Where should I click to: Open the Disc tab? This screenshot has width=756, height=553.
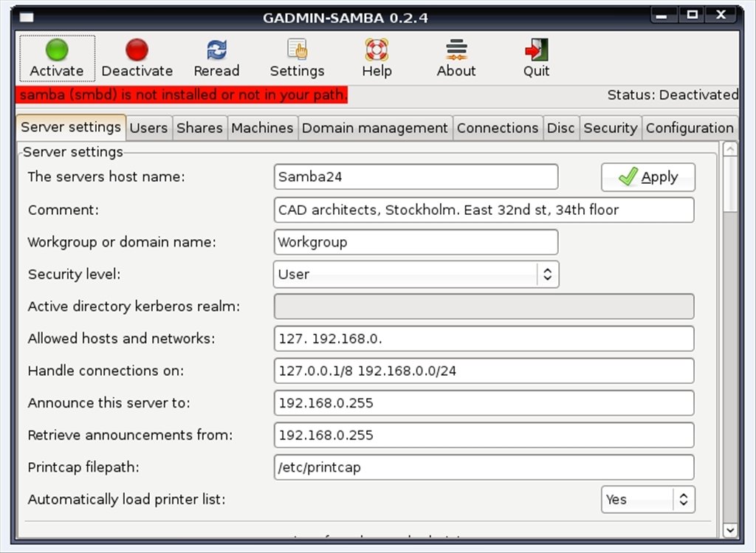[x=561, y=128]
